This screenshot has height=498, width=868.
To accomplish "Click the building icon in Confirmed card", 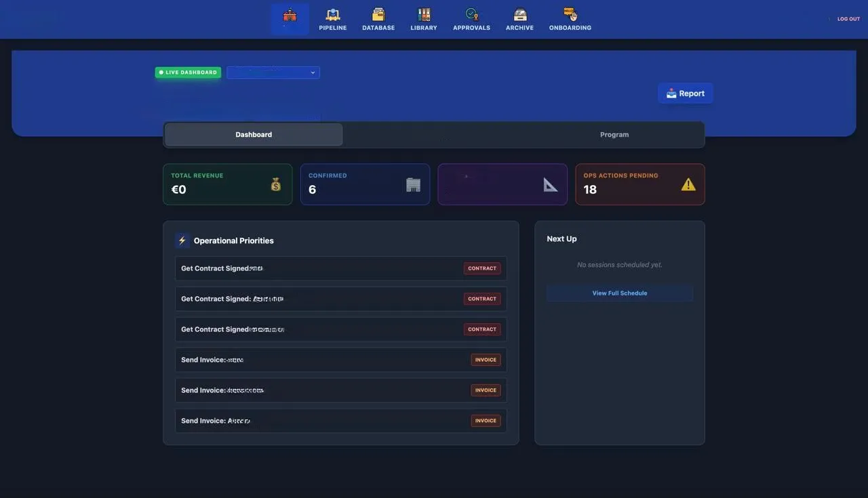I will (413, 184).
